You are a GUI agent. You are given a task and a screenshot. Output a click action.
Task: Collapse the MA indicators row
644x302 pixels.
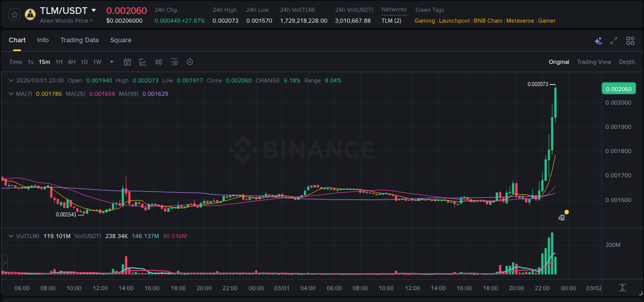coord(11,93)
